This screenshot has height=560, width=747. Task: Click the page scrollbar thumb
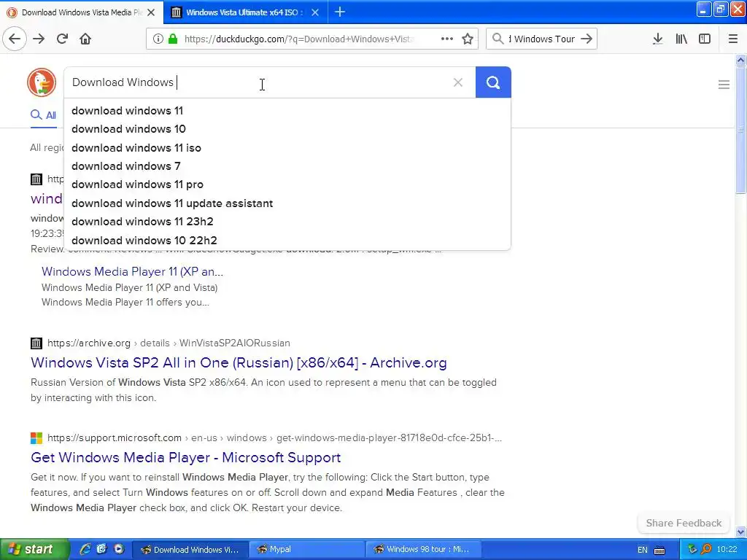pos(740,130)
